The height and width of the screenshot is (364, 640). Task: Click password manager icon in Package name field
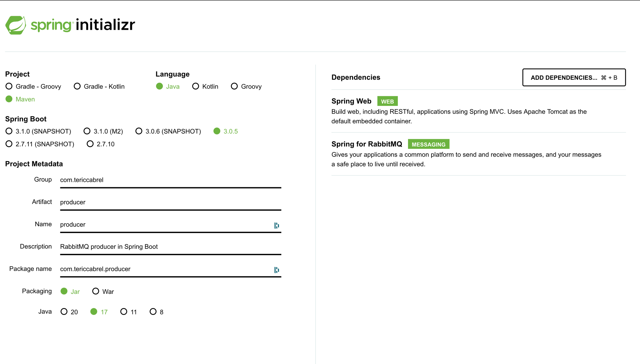pyautogui.click(x=277, y=270)
